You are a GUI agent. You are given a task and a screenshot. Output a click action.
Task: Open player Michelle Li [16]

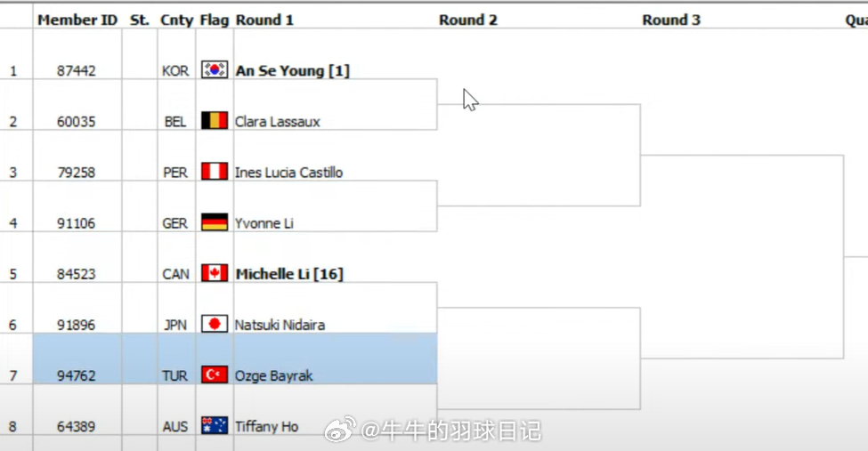(x=289, y=274)
